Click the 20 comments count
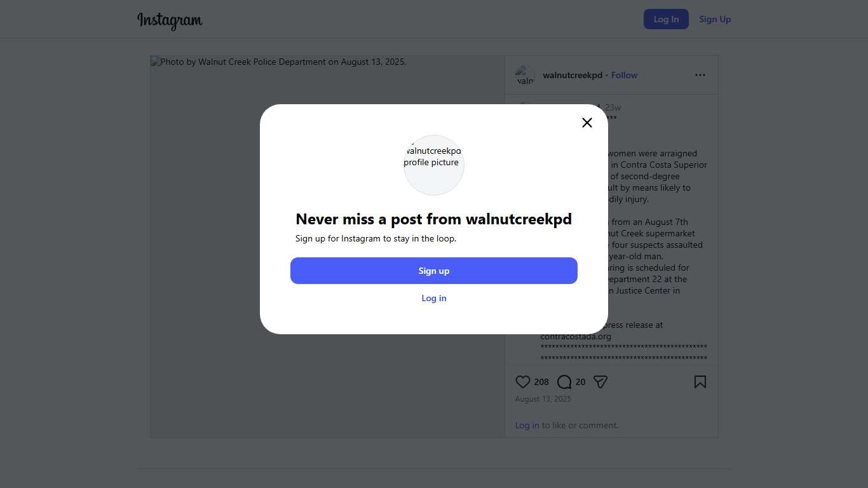Screen dimensions: 868x488 pos(580,382)
